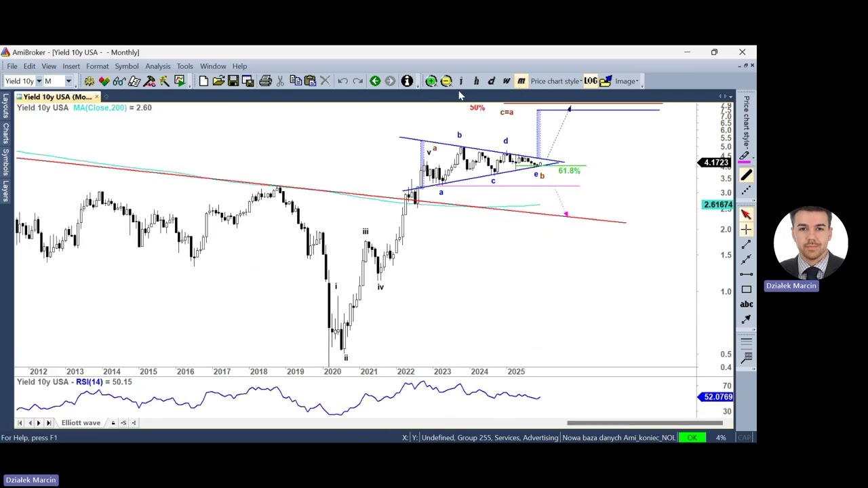This screenshot has width=868, height=488.
Task: Click the binoculars explore icon
Action: (x=119, y=81)
